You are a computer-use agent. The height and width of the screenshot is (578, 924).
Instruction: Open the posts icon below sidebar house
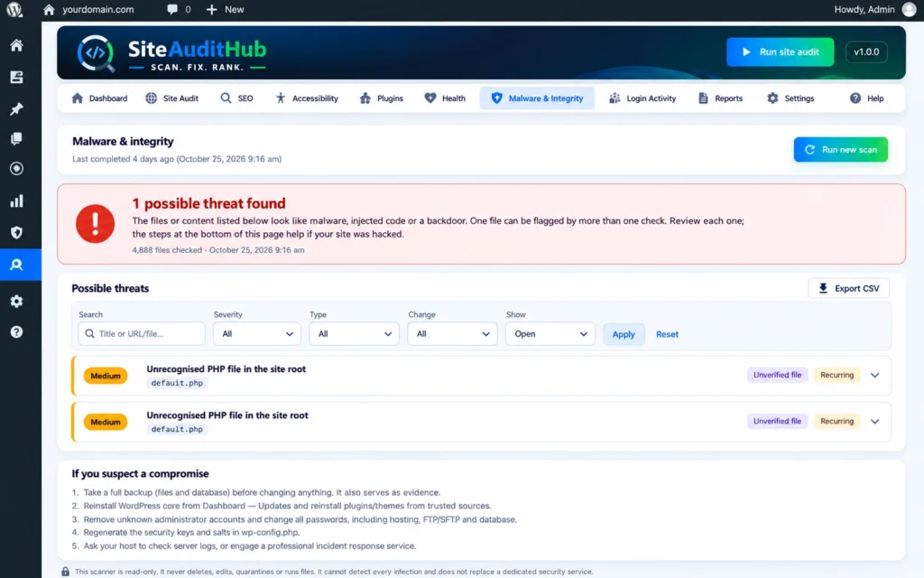click(x=16, y=78)
